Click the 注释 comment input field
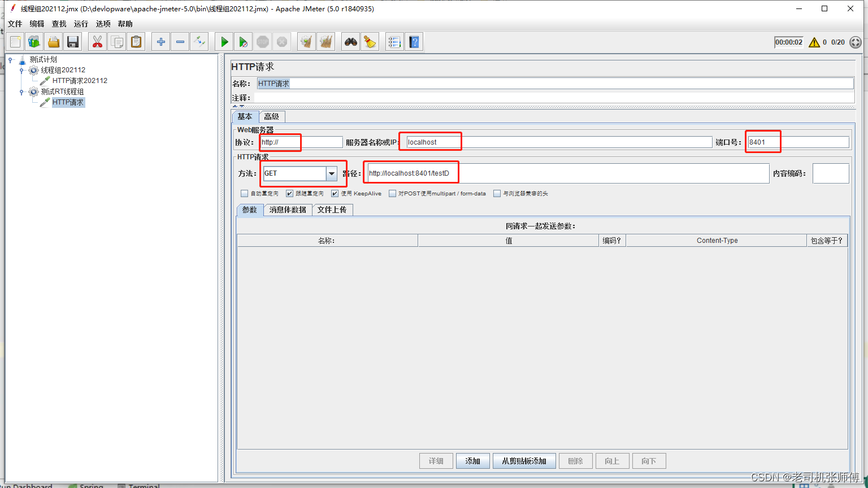Screen dimensions: 868x488 554,98
